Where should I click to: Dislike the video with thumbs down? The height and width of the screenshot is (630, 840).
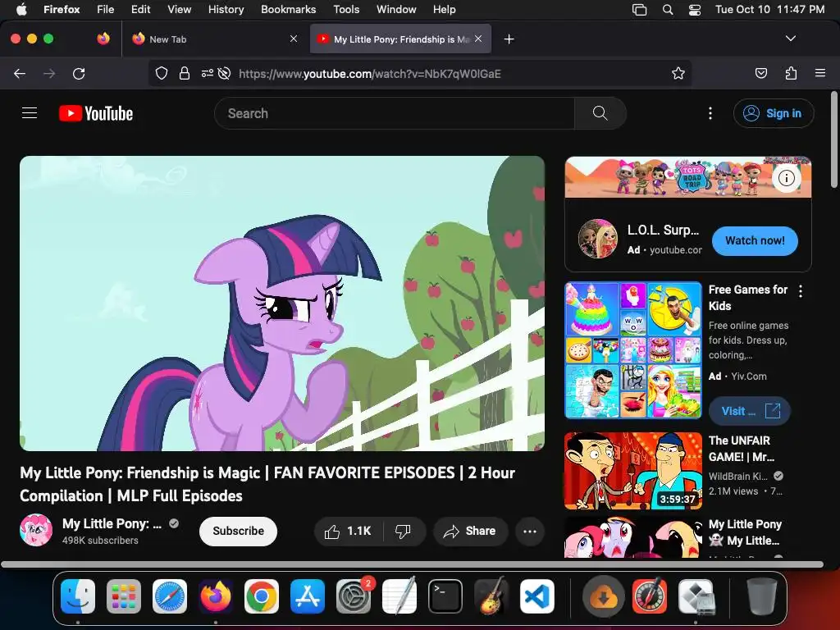point(404,531)
